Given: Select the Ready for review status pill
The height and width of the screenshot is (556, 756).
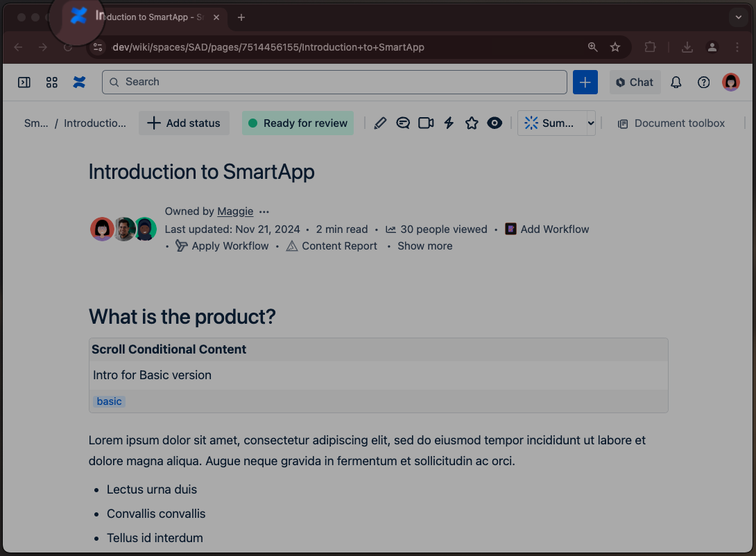Looking at the screenshot, I should pos(298,123).
